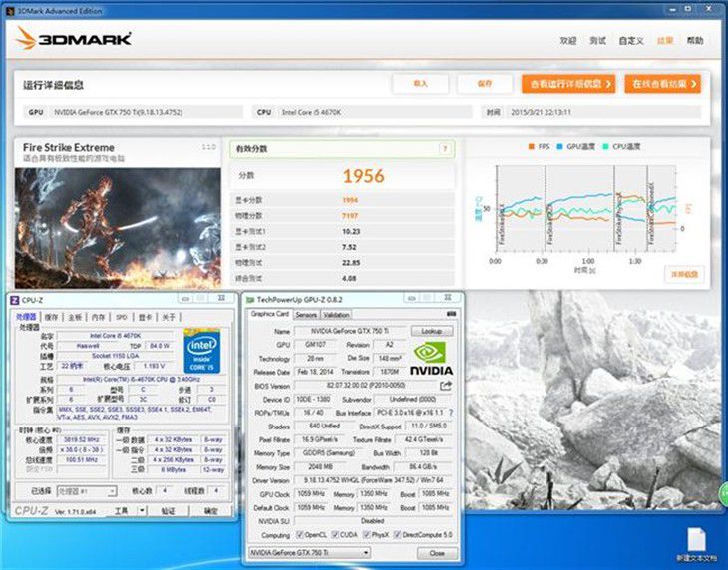
Task: Expand the arrow beside CPU-Z 工具 button
Action: pos(142,510)
